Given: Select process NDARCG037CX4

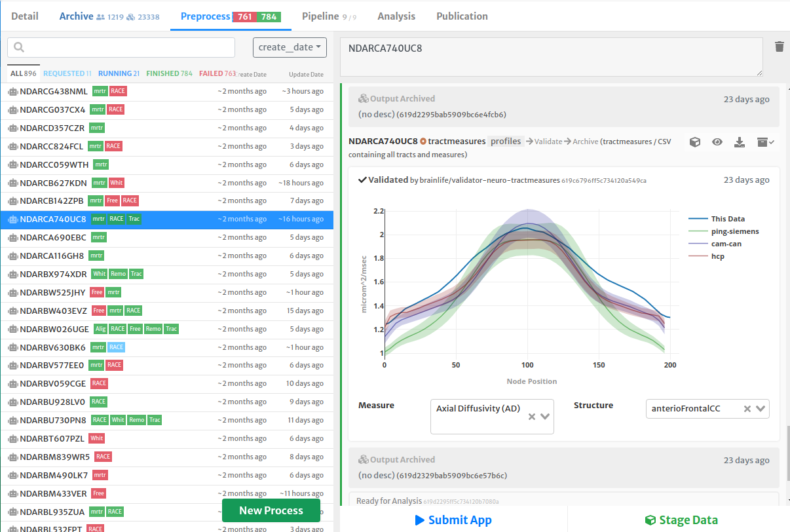Looking at the screenshot, I should point(167,109).
